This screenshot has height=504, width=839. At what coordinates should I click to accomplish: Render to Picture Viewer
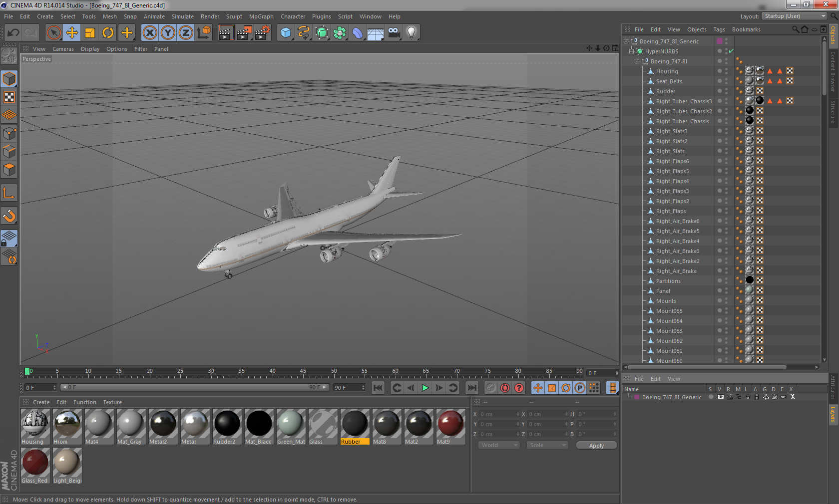tap(244, 33)
